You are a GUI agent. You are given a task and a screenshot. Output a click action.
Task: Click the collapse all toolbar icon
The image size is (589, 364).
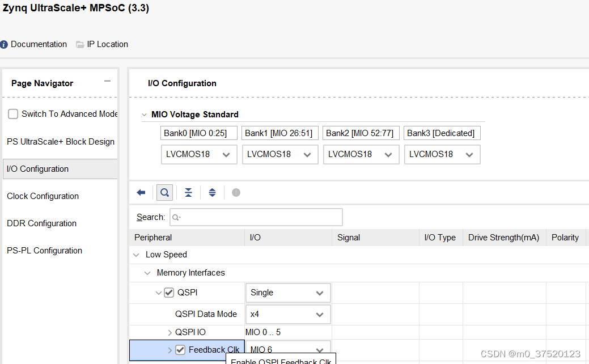188,193
